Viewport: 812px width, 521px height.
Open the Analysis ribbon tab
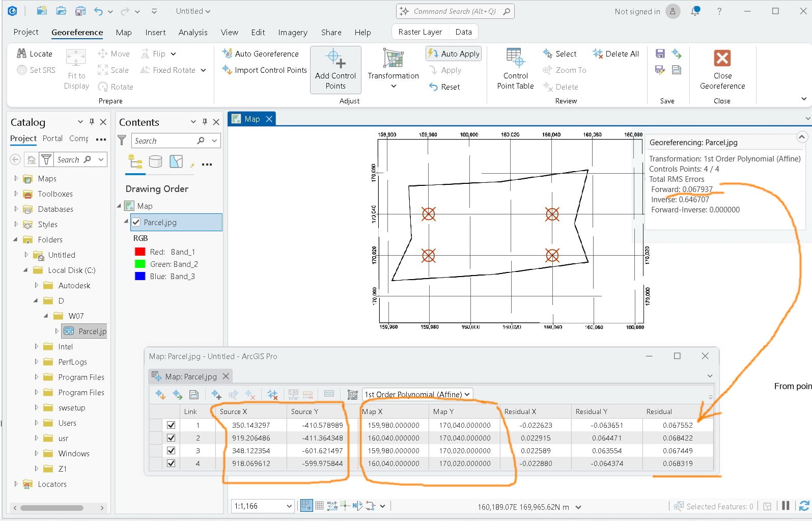(193, 32)
